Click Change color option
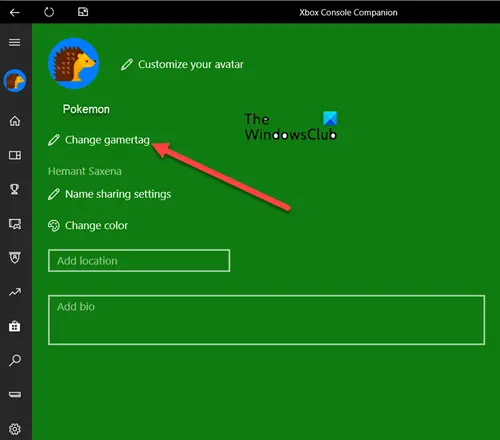This screenshot has width=500, height=440. pos(88,226)
